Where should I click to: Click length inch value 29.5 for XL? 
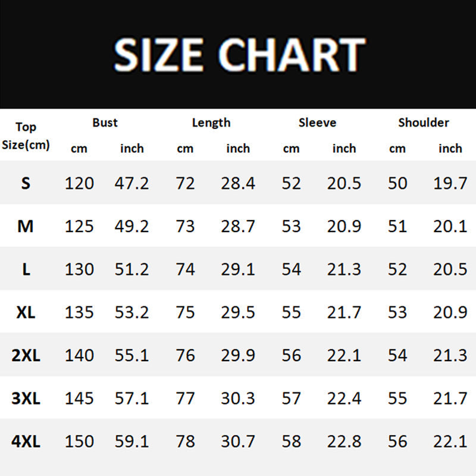238,312
